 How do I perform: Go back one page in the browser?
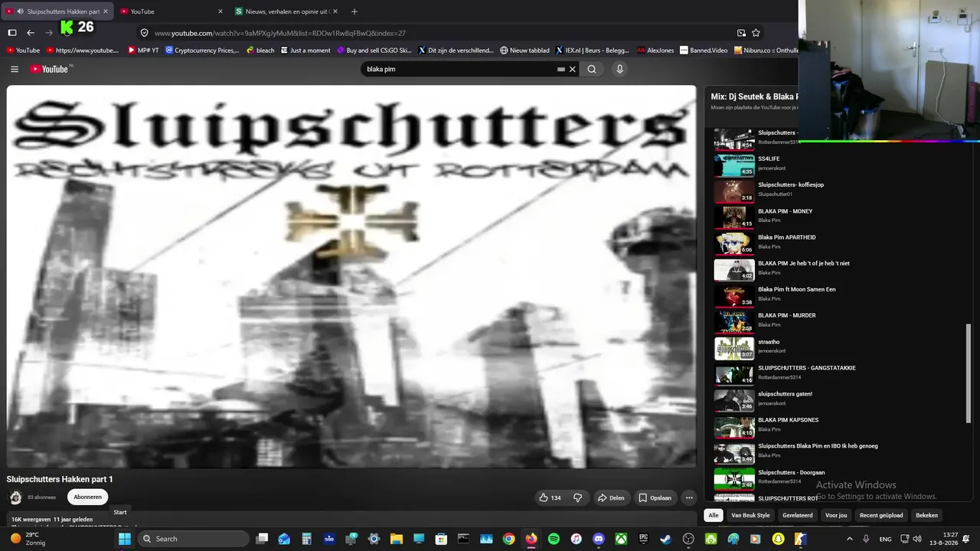(x=31, y=33)
